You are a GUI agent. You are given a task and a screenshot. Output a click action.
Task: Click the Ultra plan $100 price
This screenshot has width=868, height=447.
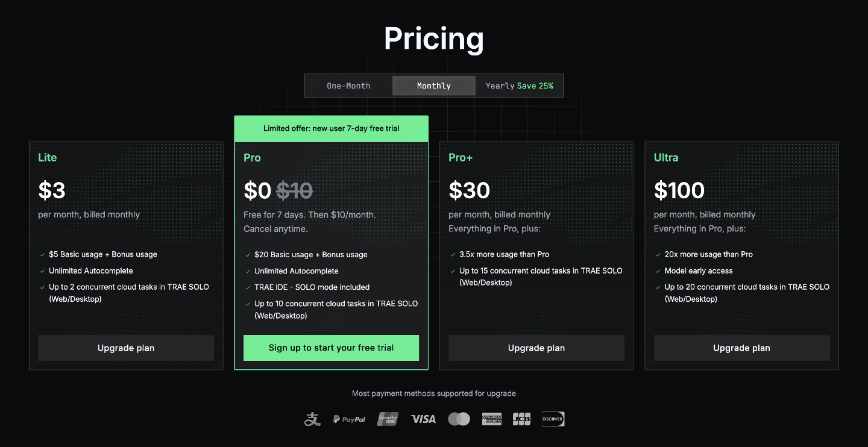679,190
